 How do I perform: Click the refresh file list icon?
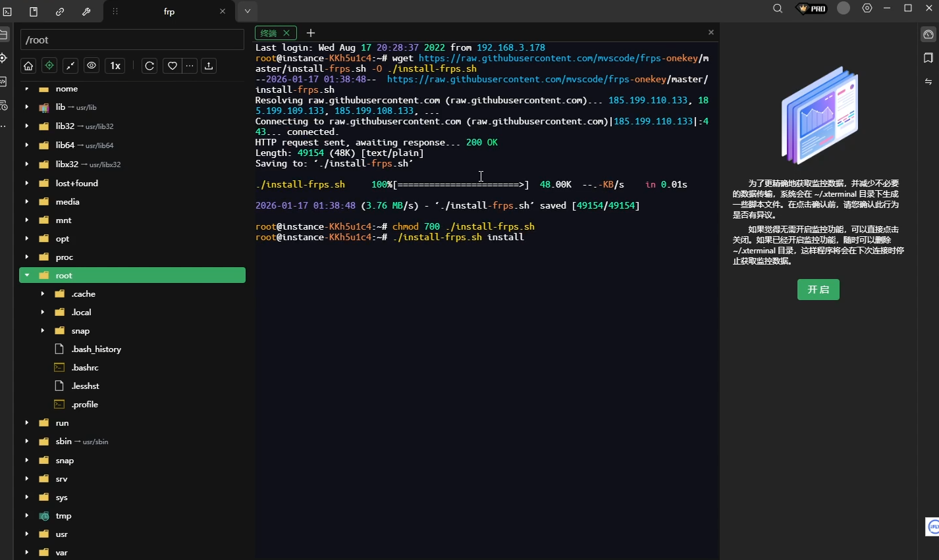click(x=149, y=66)
